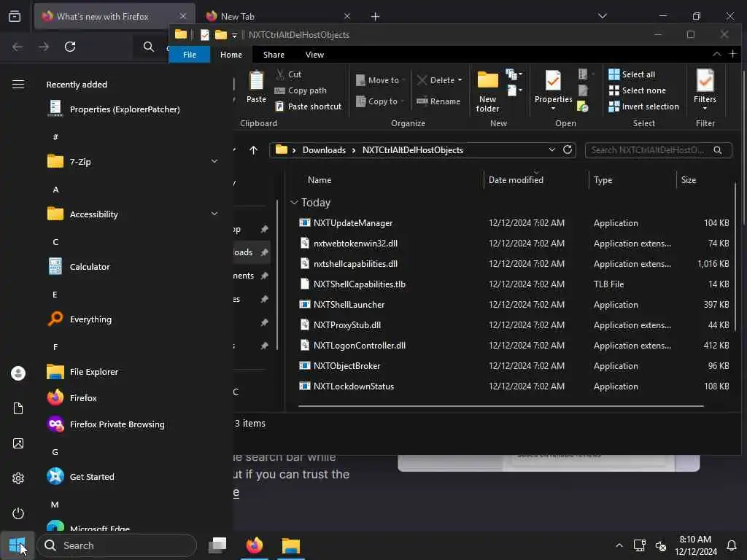Open Documents shortcut in Start menu sidebar
This screenshot has height=560, width=747.
tap(18, 408)
